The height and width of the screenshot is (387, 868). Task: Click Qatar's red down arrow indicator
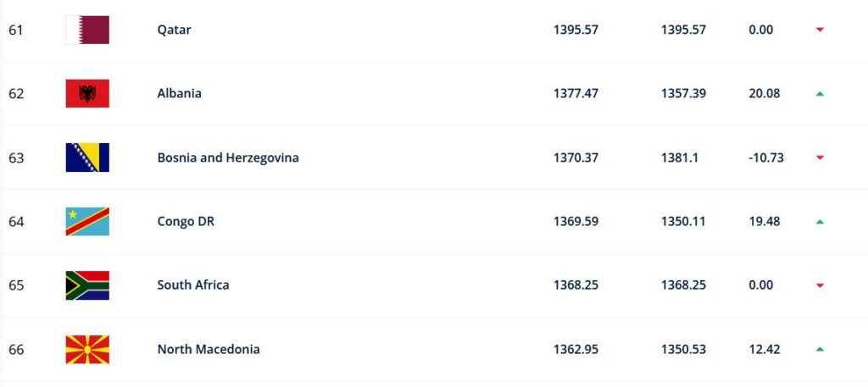(x=820, y=30)
